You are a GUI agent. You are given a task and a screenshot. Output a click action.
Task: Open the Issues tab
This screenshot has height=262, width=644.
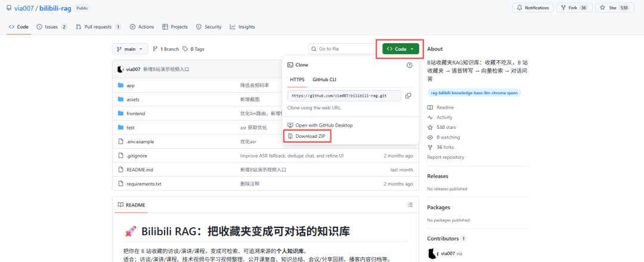[x=52, y=27]
